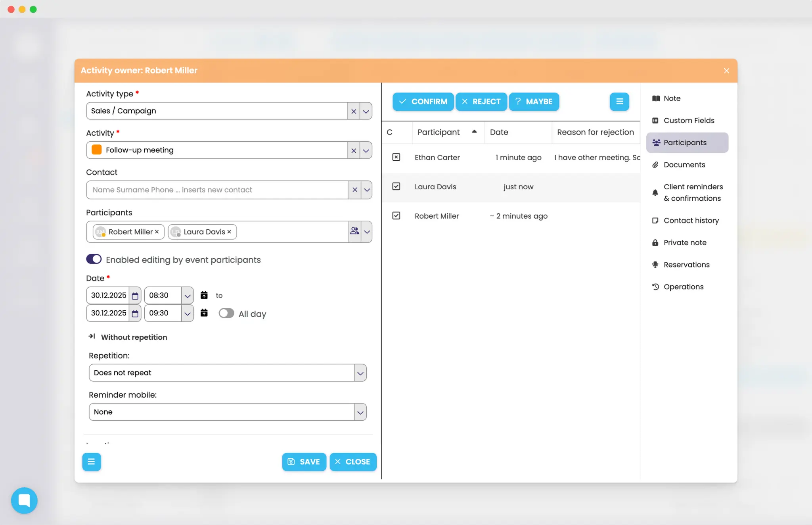
Task: Expand the Reminder mobile dropdown
Action: click(360, 412)
